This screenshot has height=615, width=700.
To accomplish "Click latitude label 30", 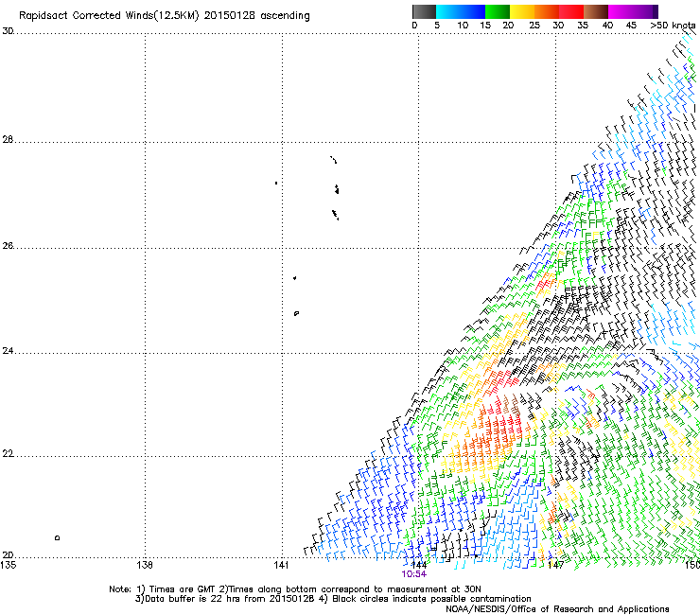I will point(8,31).
